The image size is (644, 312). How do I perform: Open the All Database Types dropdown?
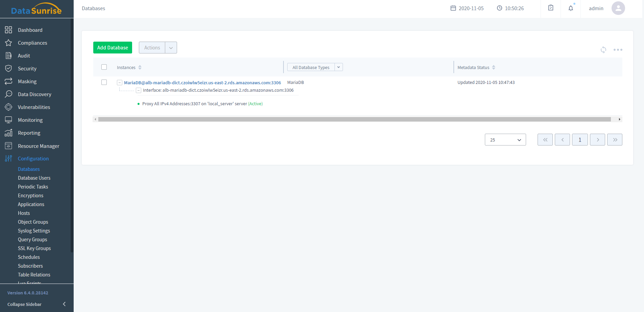[315, 67]
